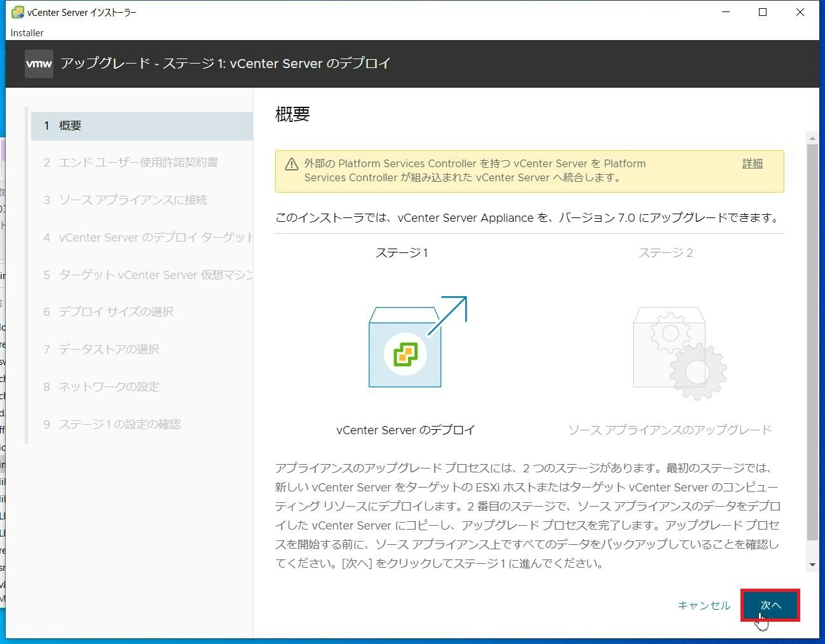825x644 pixels.
Task: Open the 詳細 details link in the warning banner
Action: coord(753,163)
